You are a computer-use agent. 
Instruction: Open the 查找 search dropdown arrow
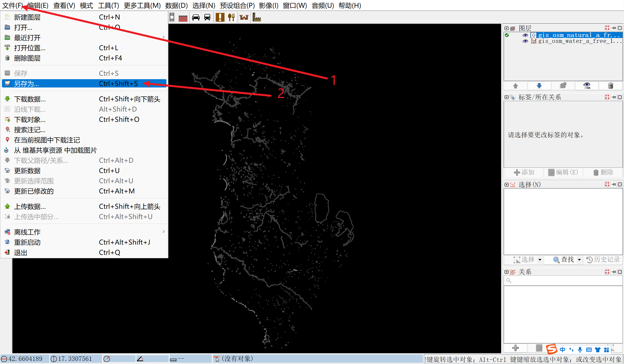pyautogui.click(x=579, y=260)
